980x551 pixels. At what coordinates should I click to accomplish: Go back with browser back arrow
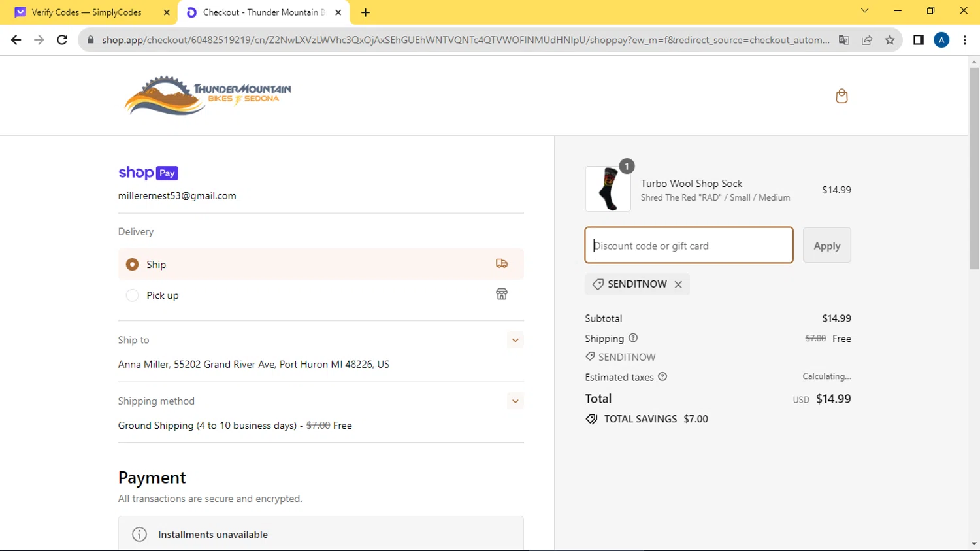point(16,40)
